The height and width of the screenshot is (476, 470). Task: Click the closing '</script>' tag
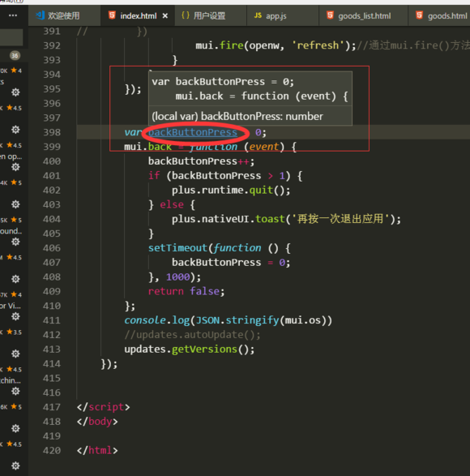click(x=104, y=407)
